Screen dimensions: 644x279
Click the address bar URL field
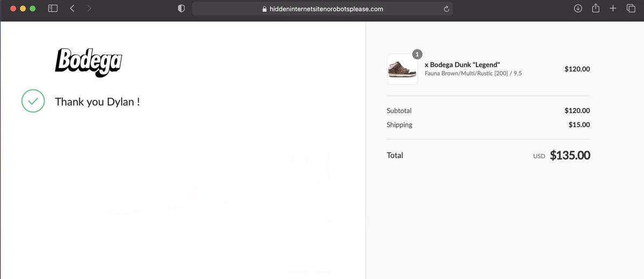coord(322,9)
